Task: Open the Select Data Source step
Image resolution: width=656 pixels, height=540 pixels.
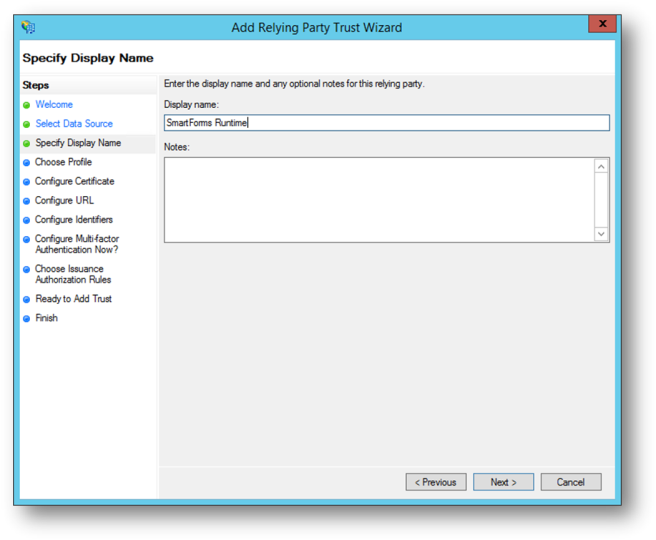Action: (74, 124)
